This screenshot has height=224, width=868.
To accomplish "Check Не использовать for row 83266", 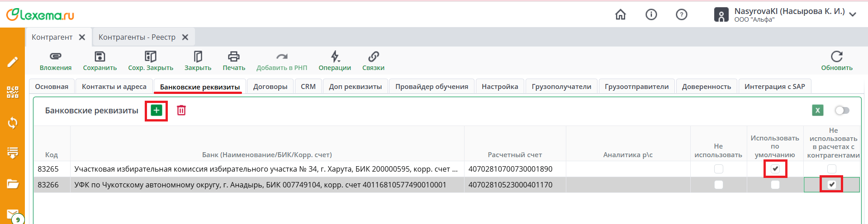I will coord(718,185).
